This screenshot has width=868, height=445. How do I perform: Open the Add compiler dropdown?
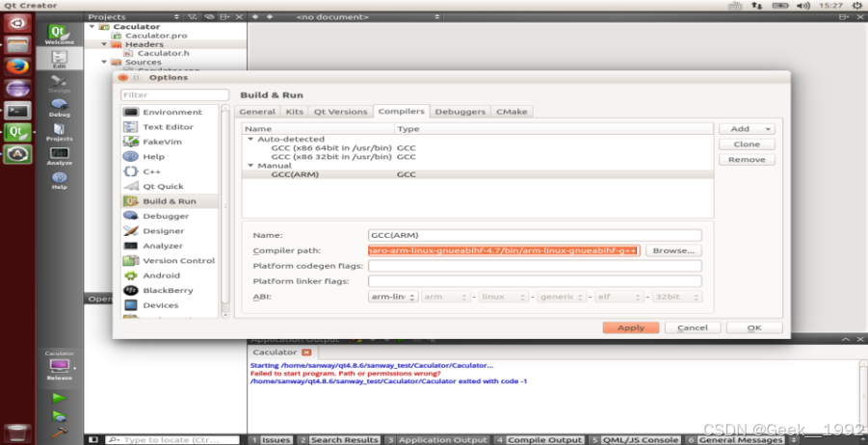click(747, 129)
